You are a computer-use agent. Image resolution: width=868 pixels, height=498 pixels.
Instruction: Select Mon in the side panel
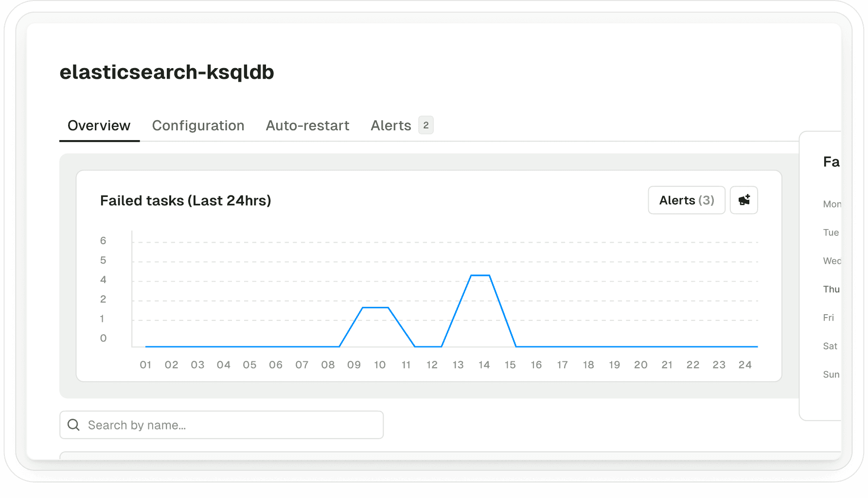pyautogui.click(x=832, y=204)
